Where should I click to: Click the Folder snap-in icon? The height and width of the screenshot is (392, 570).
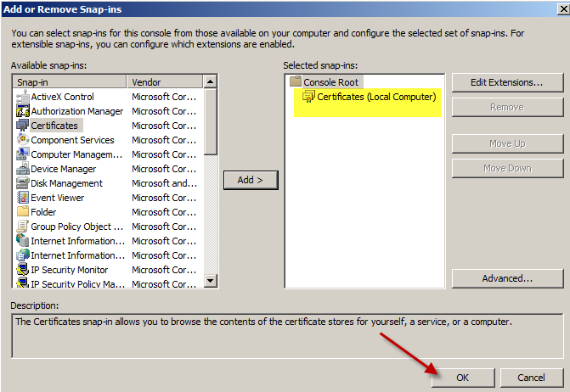pos(23,212)
